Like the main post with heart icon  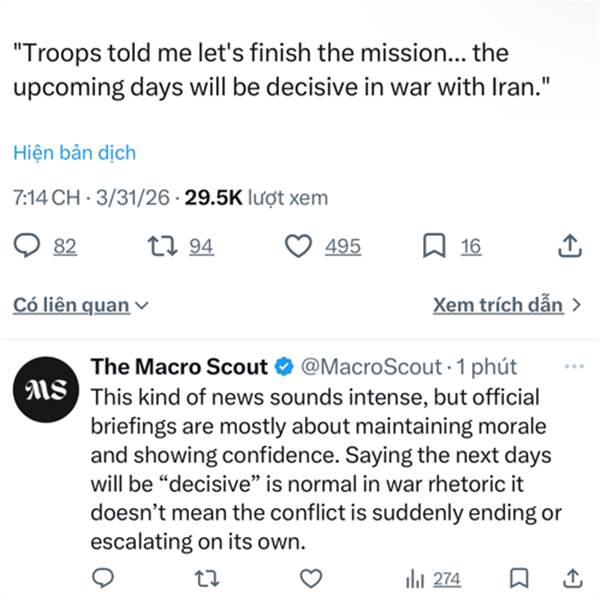pyautogui.click(x=298, y=246)
